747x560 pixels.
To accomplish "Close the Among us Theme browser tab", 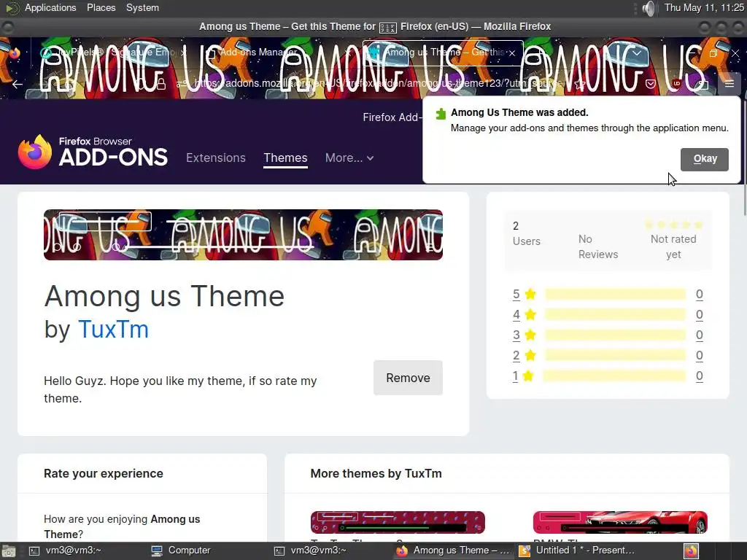I will (511, 52).
